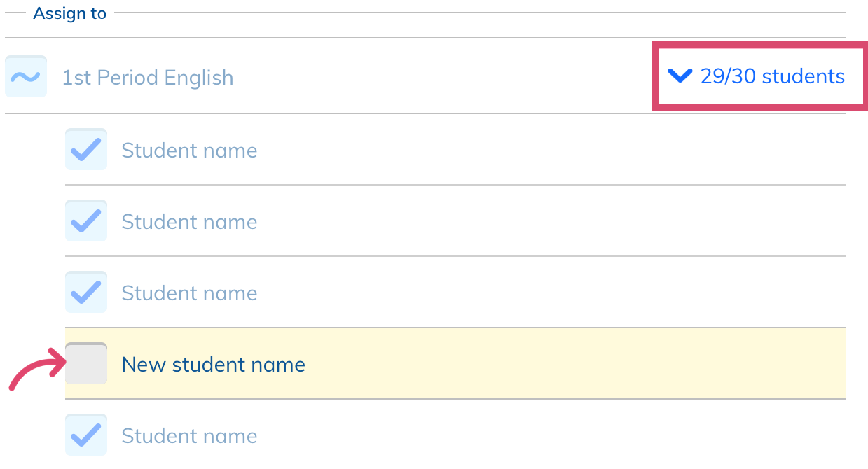Select the second Student name label
The height and width of the screenshot is (469, 868).
(x=189, y=222)
